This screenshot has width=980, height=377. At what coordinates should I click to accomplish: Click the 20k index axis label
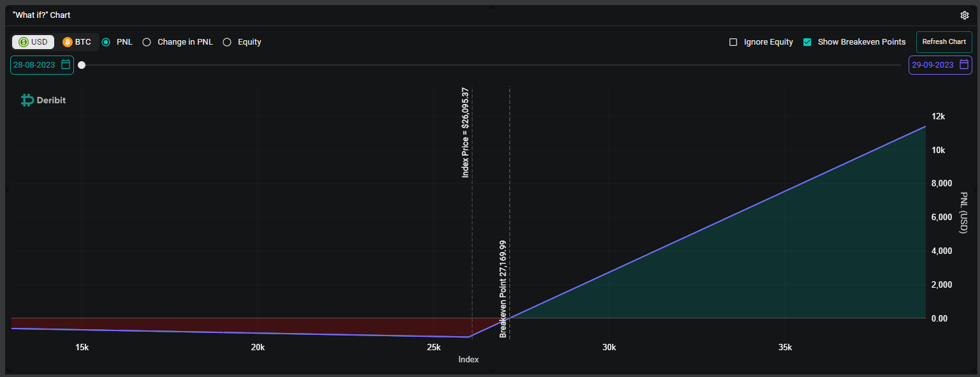coord(258,348)
